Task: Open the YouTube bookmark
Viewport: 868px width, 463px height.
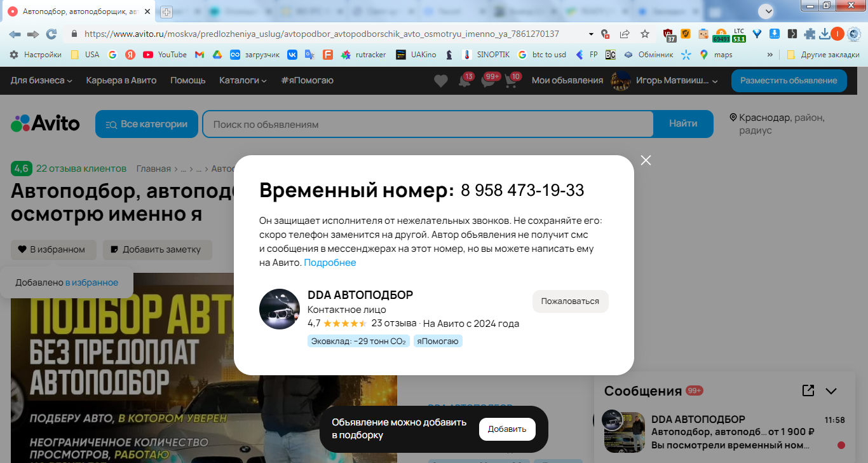Action: (x=165, y=55)
